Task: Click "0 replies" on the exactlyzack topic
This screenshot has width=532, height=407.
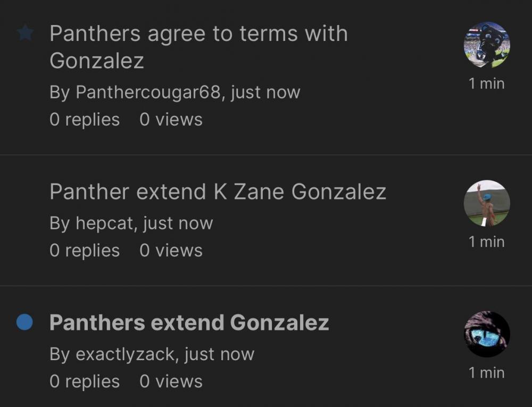Action: pyautogui.click(x=85, y=381)
